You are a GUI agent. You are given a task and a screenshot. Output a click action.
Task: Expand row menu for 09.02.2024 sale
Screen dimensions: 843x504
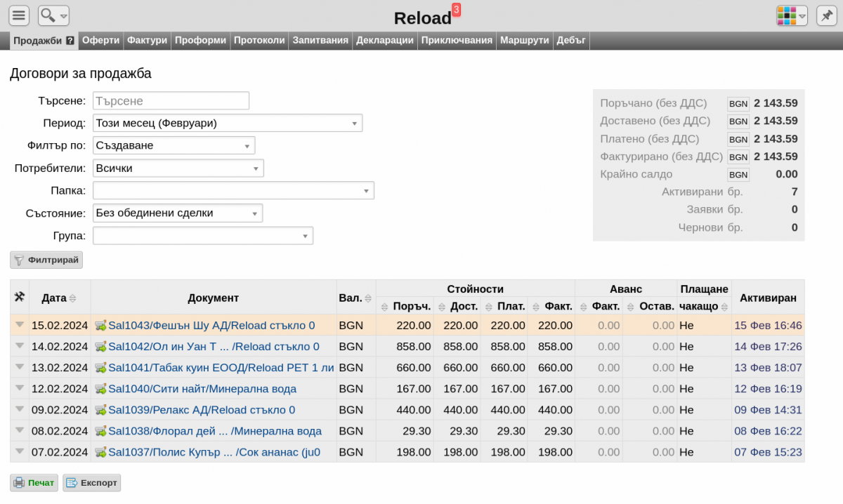[20, 409]
